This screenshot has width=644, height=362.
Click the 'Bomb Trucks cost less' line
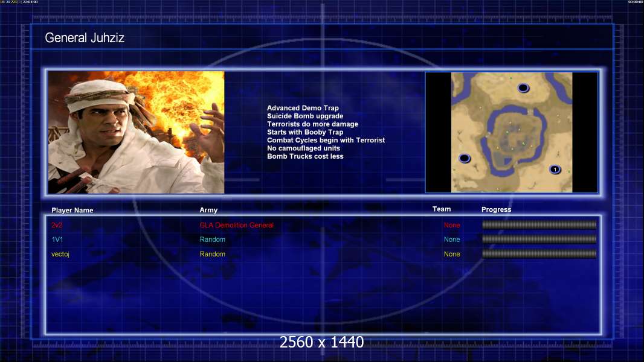(305, 156)
